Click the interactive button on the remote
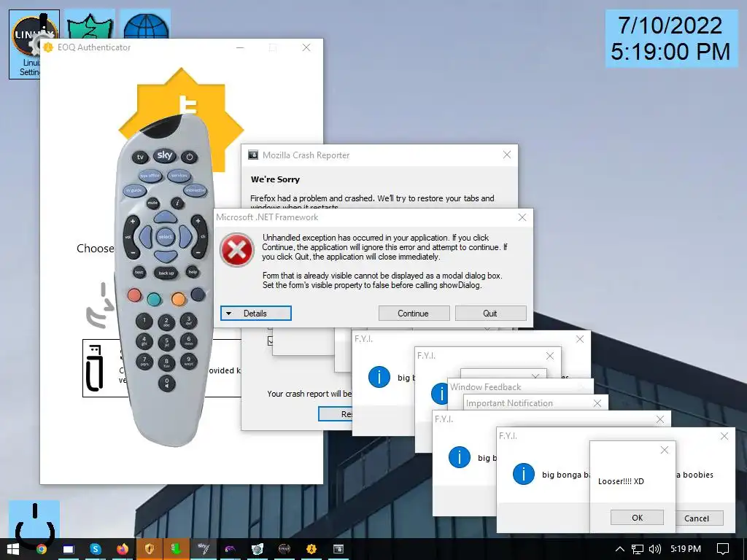Screen dimensions: 747x560 pyautogui.click(x=196, y=190)
